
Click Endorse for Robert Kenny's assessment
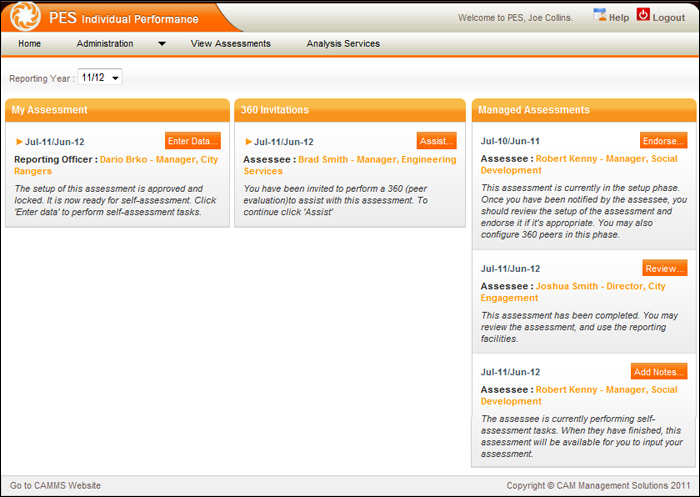pyautogui.click(x=664, y=141)
